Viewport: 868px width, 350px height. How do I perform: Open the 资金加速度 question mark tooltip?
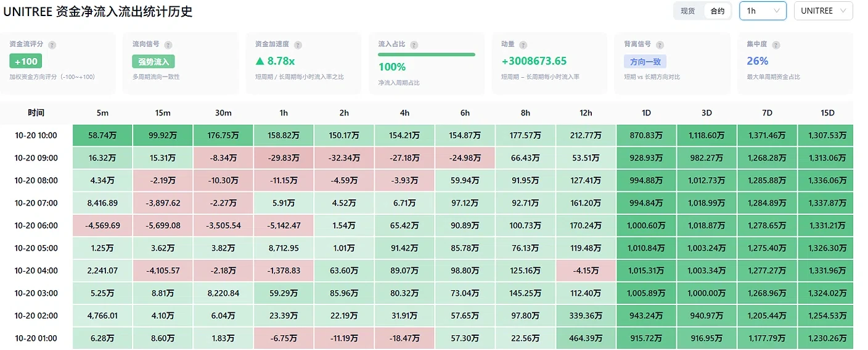tap(298, 45)
